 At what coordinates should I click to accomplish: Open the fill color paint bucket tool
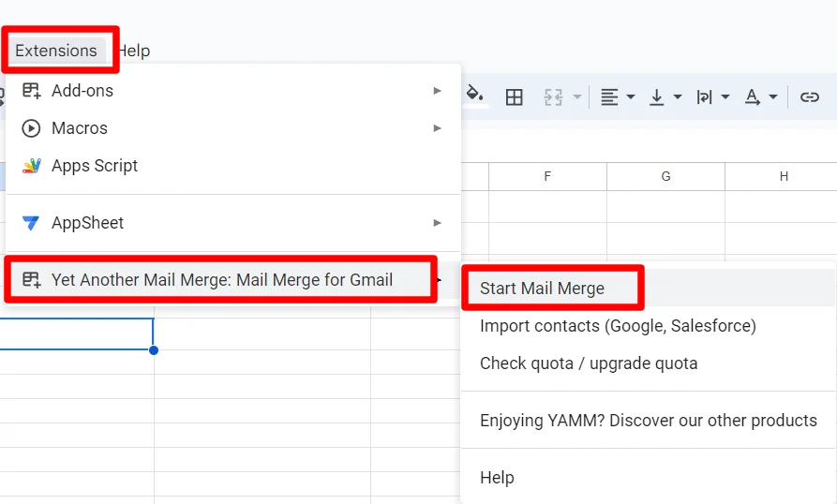(474, 96)
